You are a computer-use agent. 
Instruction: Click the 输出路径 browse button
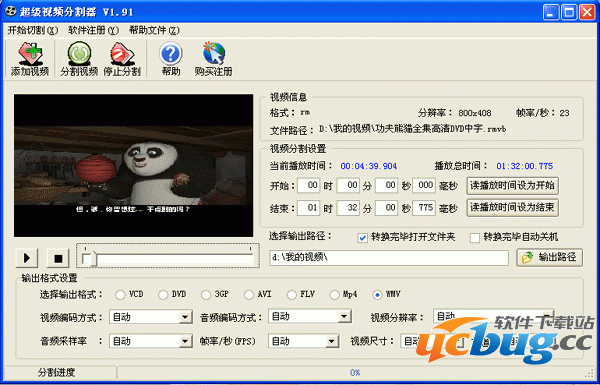pyautogui.click(x=549, y=257)
